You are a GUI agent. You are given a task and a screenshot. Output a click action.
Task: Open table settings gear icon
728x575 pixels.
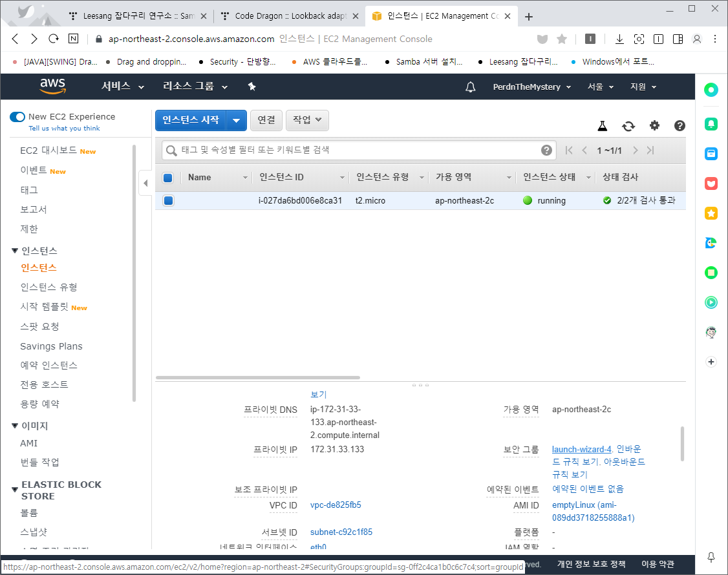[x=654, y=125]
